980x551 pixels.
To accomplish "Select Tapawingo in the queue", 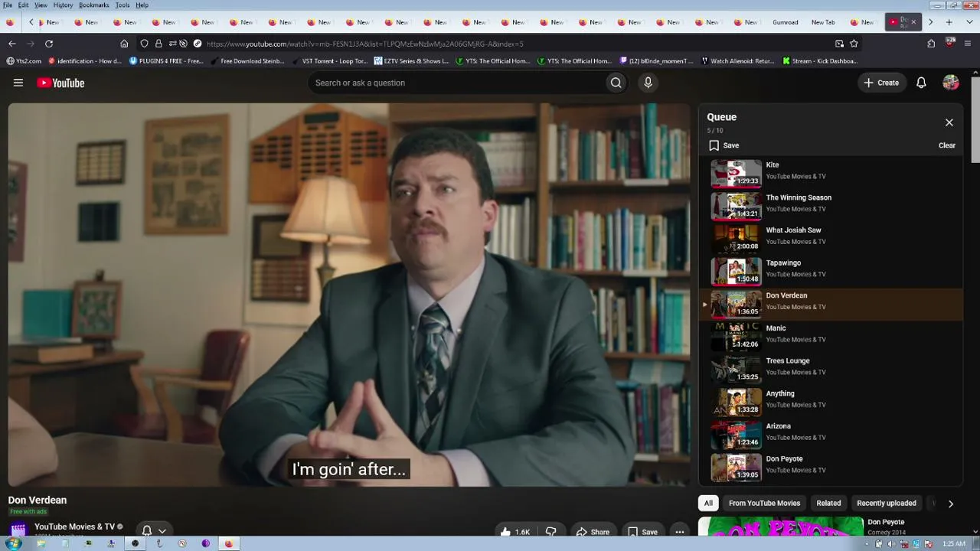I will (831, 272).
